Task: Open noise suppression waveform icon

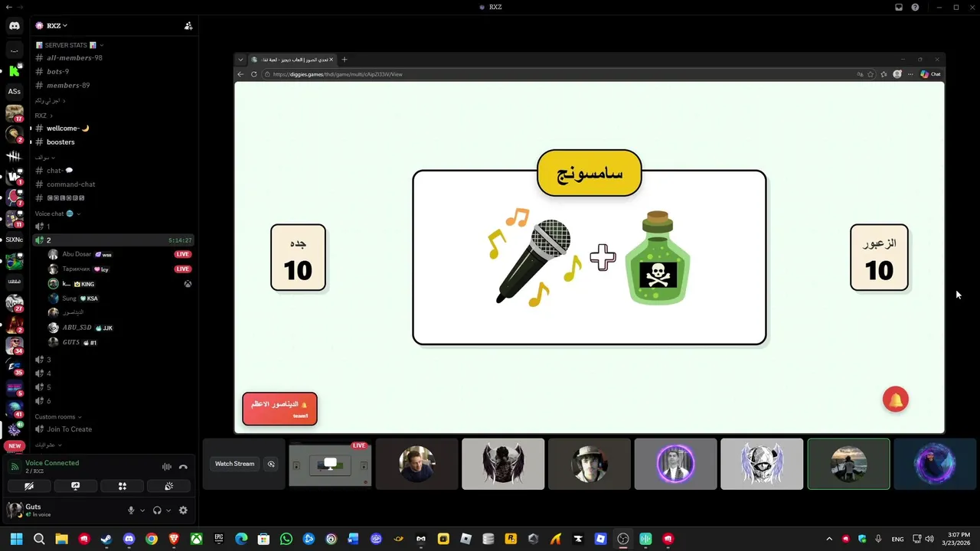Action: (x=166, y=467)
